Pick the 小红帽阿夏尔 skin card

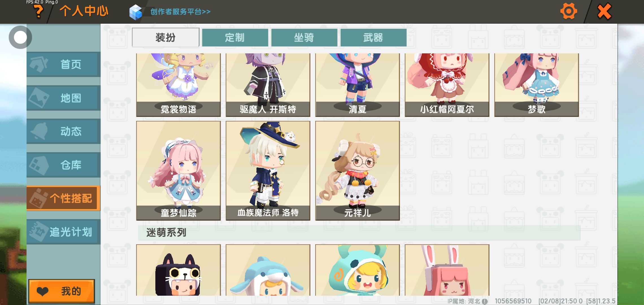tap(447, 85)
